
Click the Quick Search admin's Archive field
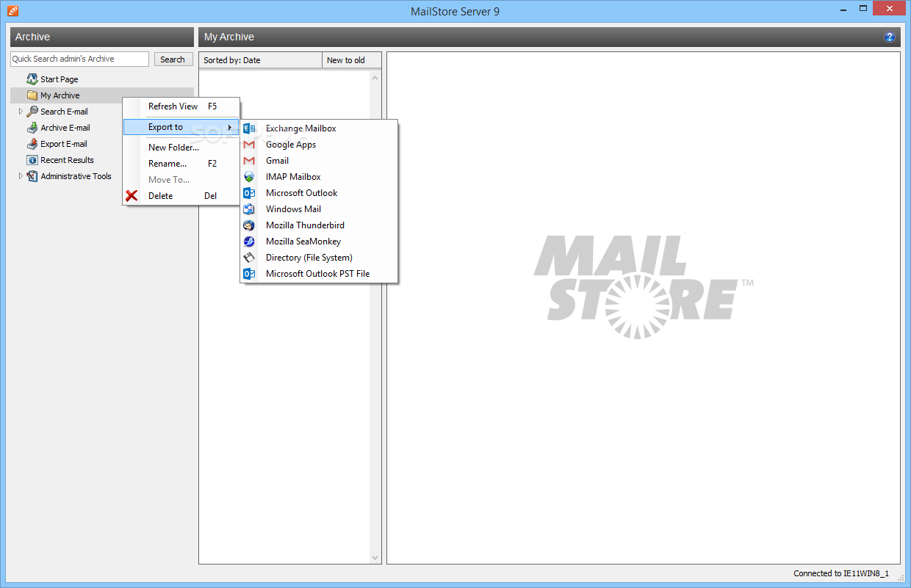coord(79,59)
